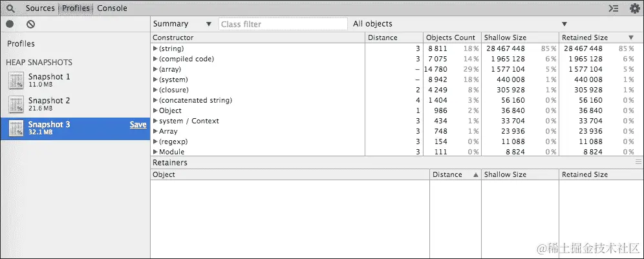The width and height of the screenshot is (644, 259).
Task: Open the All objects filter dropdown
Action: click(460, 24)
